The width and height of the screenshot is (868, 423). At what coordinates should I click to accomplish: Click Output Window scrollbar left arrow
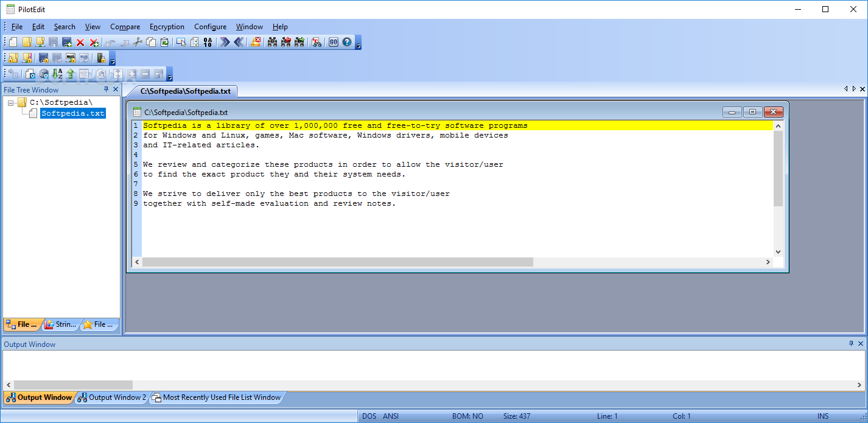pos(8,385)
